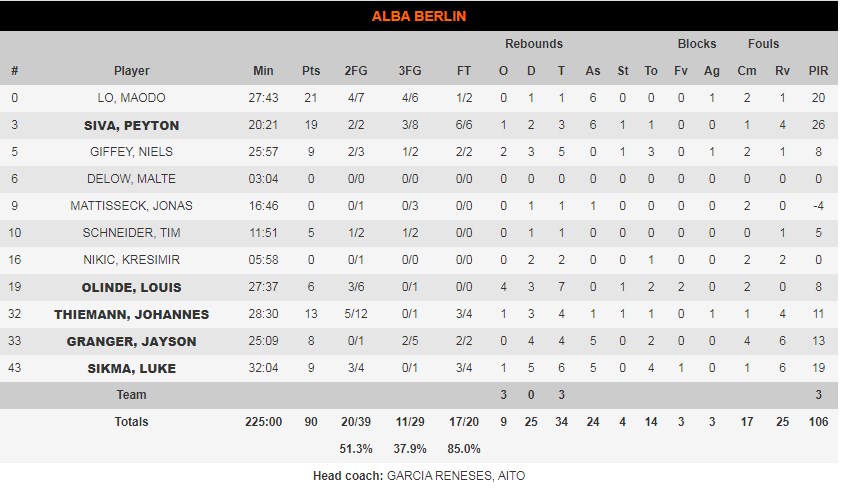Select THIEMANN, JOHANNES player name
The height and width of the screenshot is (490, 843).
131,314
